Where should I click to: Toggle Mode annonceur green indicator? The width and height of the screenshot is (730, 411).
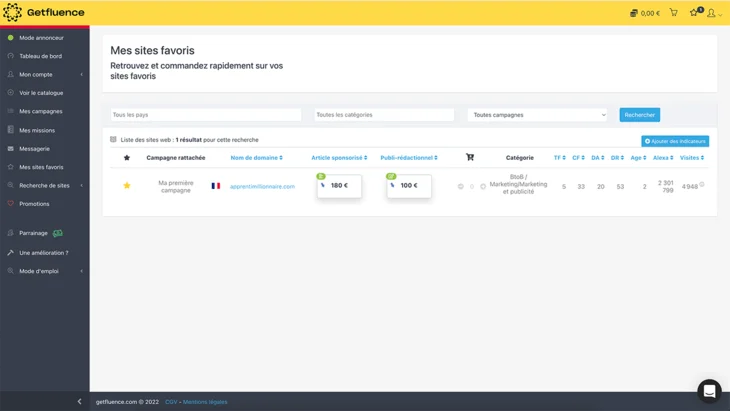click(11, 38)
